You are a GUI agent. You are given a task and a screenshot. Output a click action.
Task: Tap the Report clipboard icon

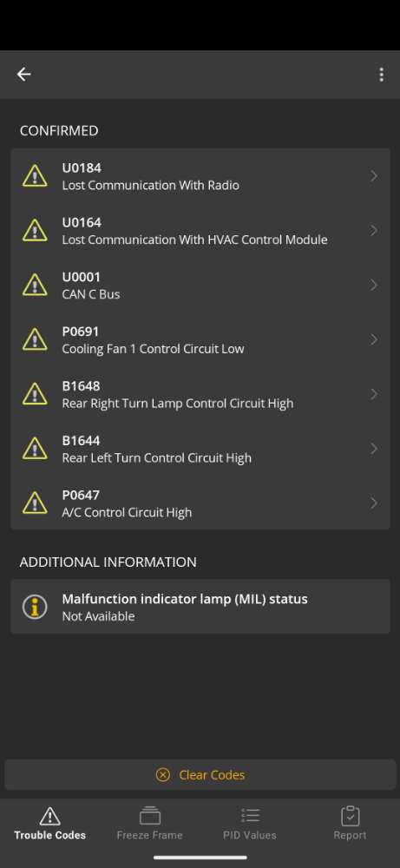351,815
